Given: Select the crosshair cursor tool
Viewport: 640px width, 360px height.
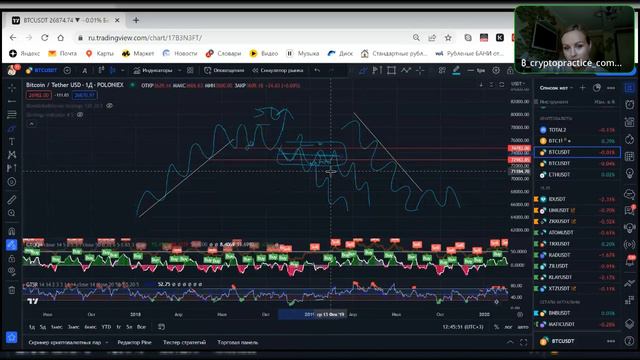Looking at the screenshot, I should pyautogui.click(x=12, y=88).
